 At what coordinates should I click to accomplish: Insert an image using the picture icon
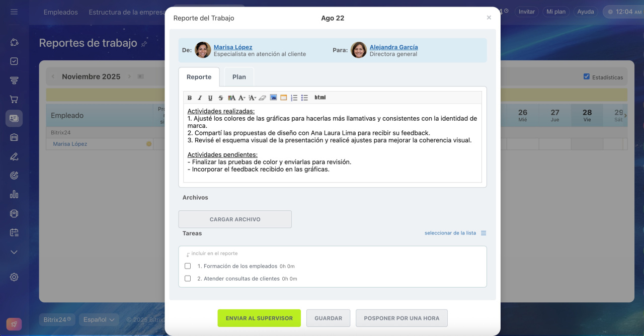(273, 98)
